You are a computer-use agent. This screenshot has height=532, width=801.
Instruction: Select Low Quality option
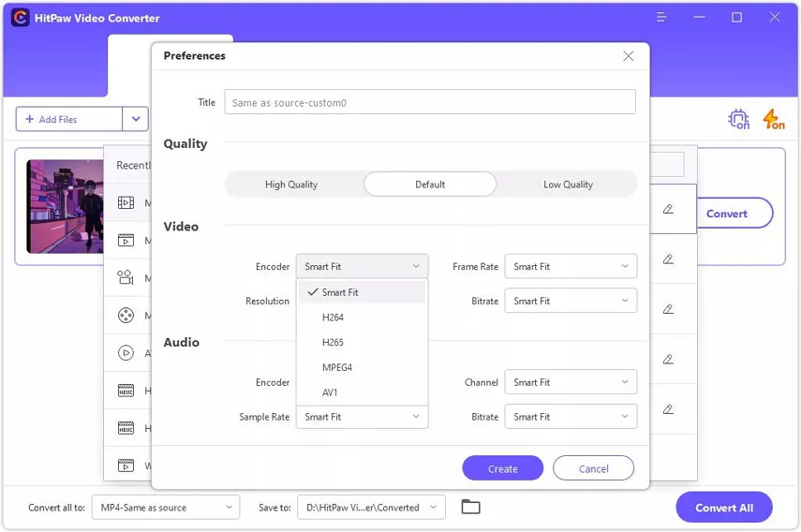[568, 185]
